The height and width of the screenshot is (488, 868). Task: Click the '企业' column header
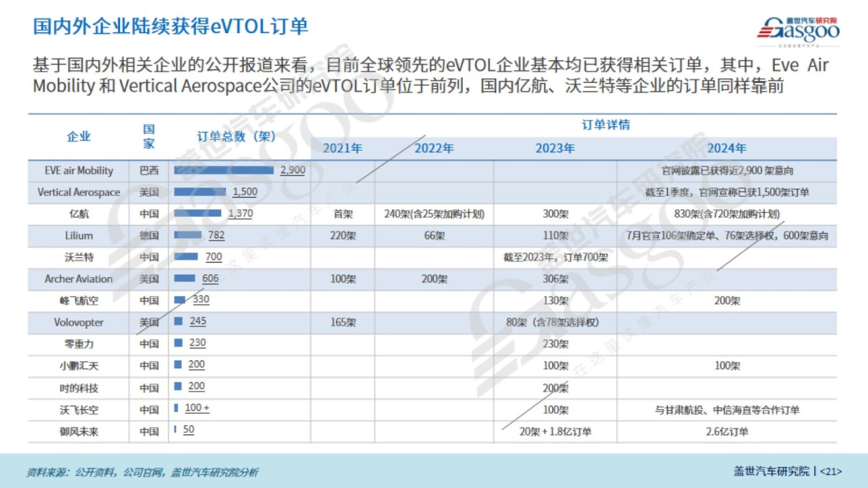[79, 137]
